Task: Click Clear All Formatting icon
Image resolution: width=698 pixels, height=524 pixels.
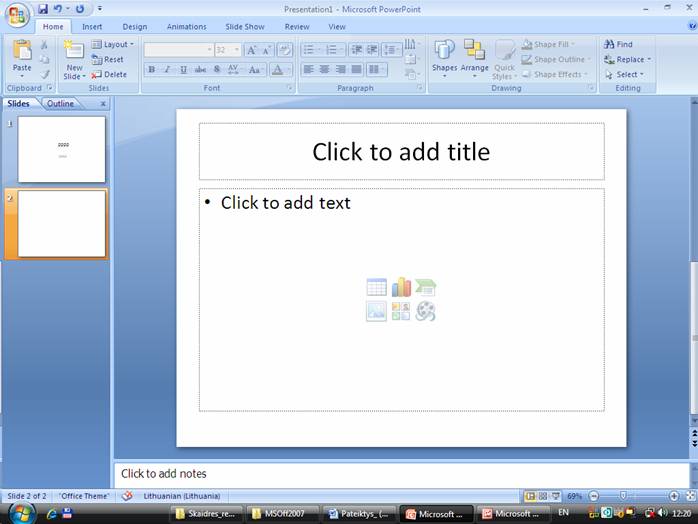Action: pos(285,50)
